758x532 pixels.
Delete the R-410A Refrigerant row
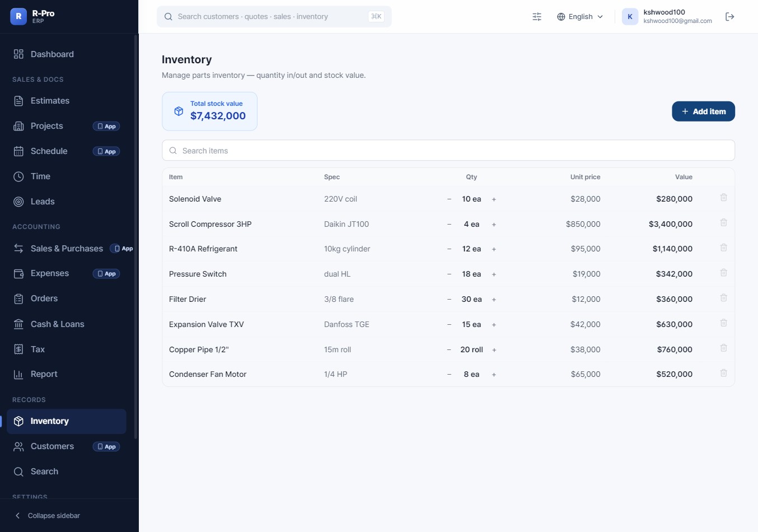click(x=723, y=248)
